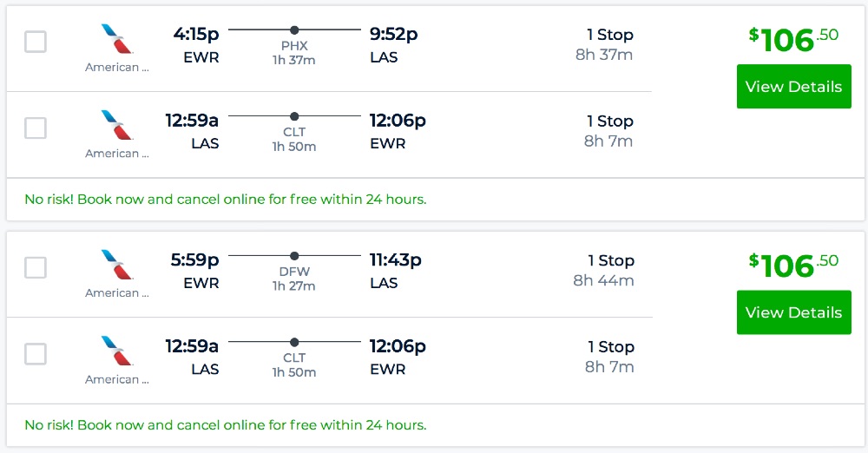Check the box for 5:59p EWR departure
Viewport: 868px width, 453px height.
pos(36,267)
